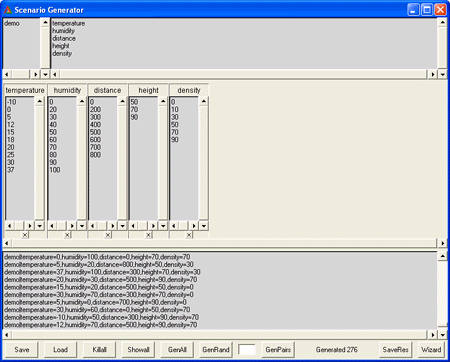Viewport: 450px width, 362px height.
Task: Click the up arrow of the demo list scrollbar
Action: [x=45, y=23]
